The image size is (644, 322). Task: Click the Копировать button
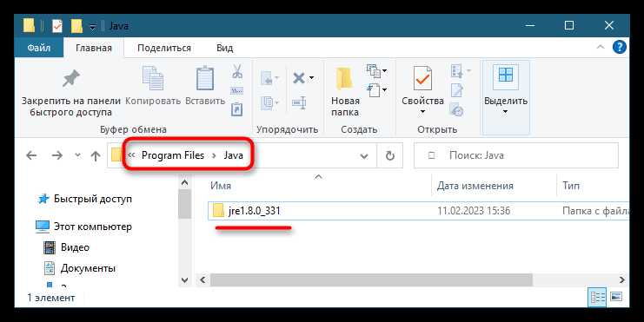[153, 85]
